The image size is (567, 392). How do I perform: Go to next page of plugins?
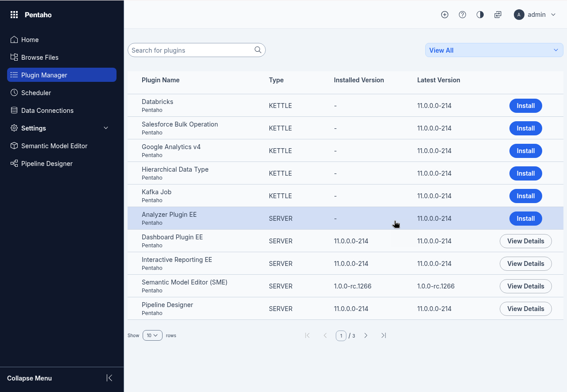click(x=366, y=335)
